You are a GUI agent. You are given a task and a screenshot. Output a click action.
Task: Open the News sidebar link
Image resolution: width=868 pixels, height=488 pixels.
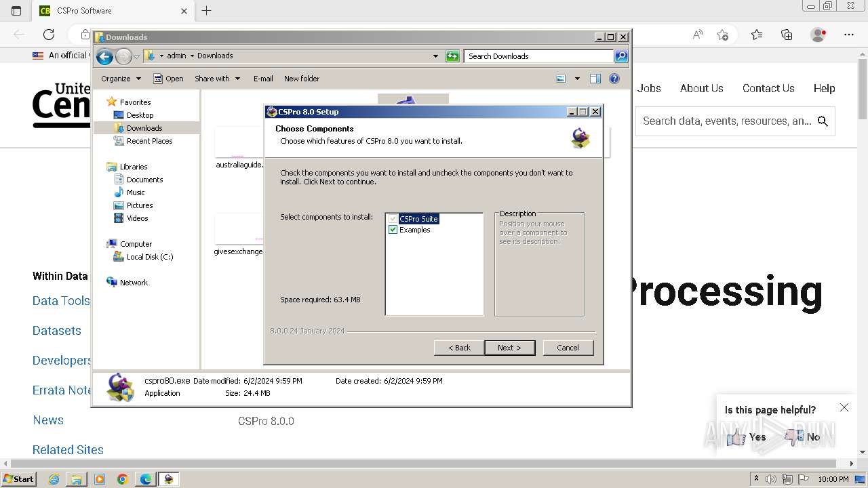(x=48, y=420)
